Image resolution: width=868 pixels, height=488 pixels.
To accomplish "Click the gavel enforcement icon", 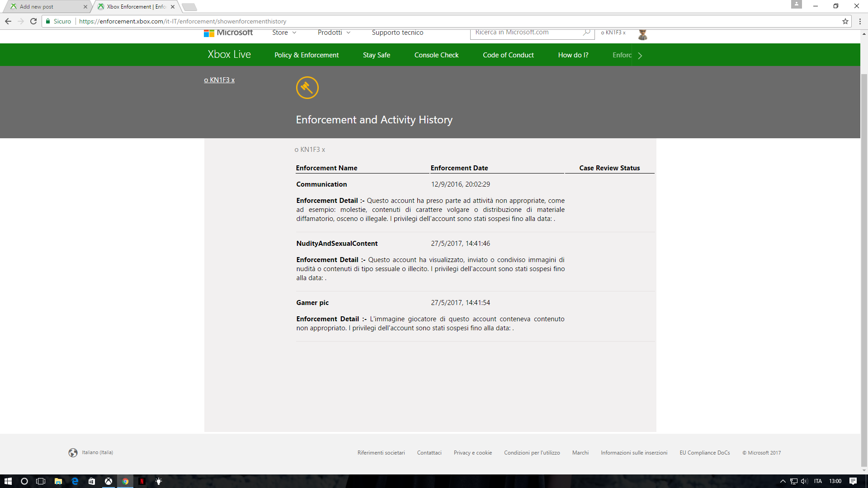I will 307,88.
